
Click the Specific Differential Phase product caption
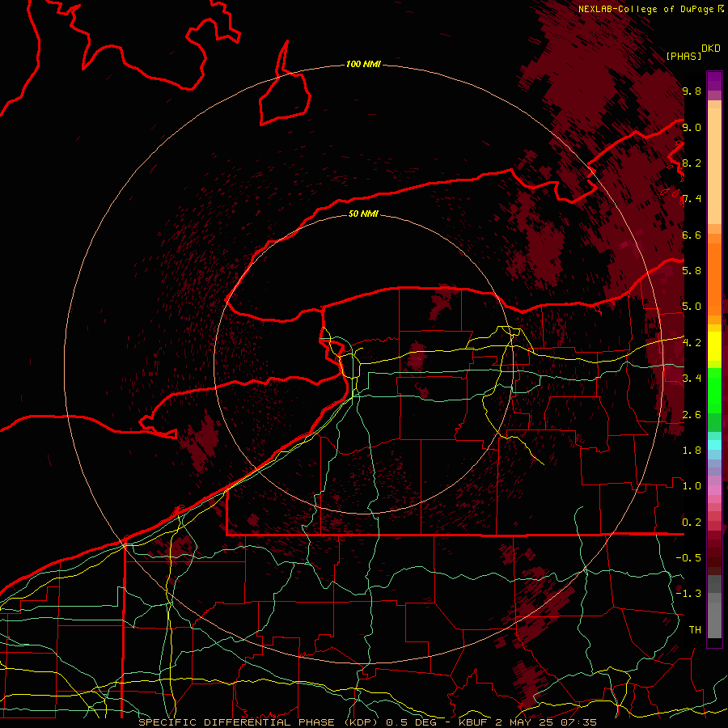tap(368, 722)
